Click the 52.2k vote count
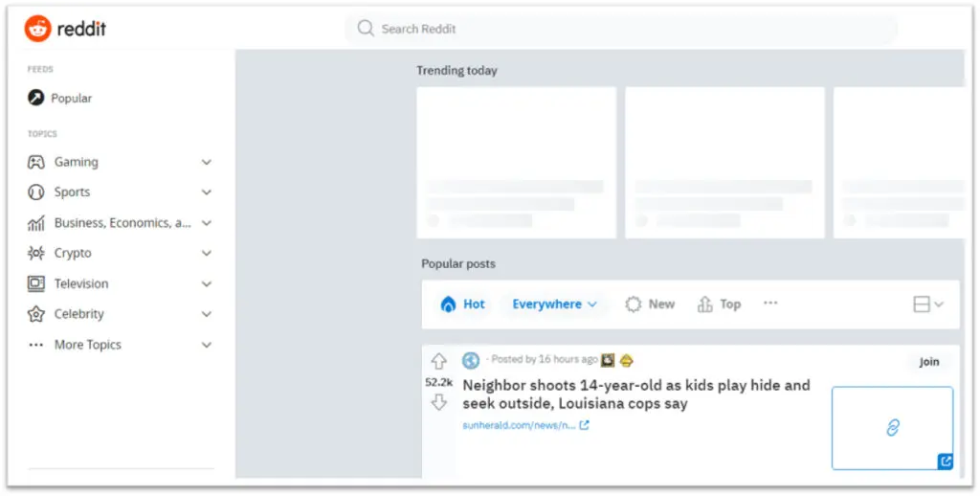980x496 pixels. coord(438,382)
